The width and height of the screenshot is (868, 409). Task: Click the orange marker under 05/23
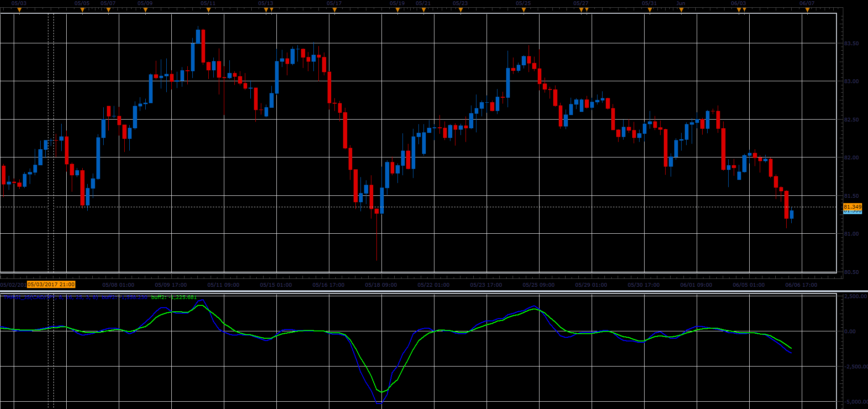460,10
